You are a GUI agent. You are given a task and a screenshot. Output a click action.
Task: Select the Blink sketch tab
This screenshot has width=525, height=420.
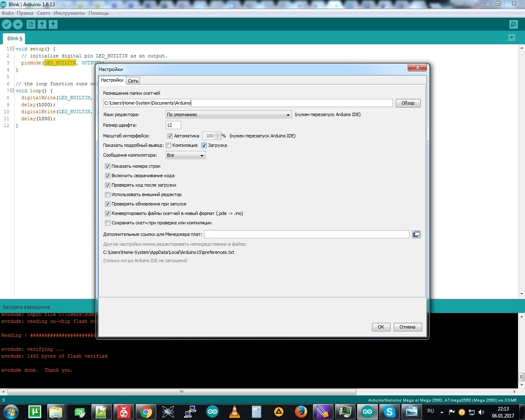(15, 39)
